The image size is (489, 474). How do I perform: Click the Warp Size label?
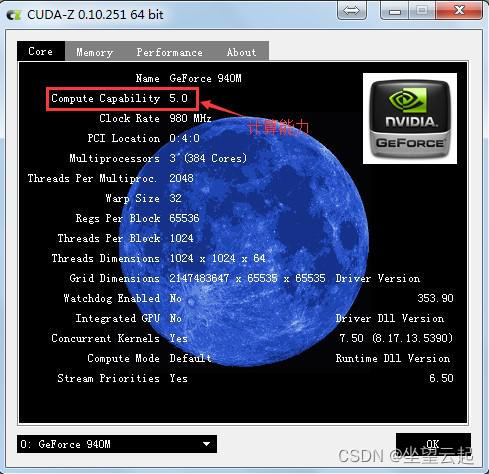pos(133,198)
